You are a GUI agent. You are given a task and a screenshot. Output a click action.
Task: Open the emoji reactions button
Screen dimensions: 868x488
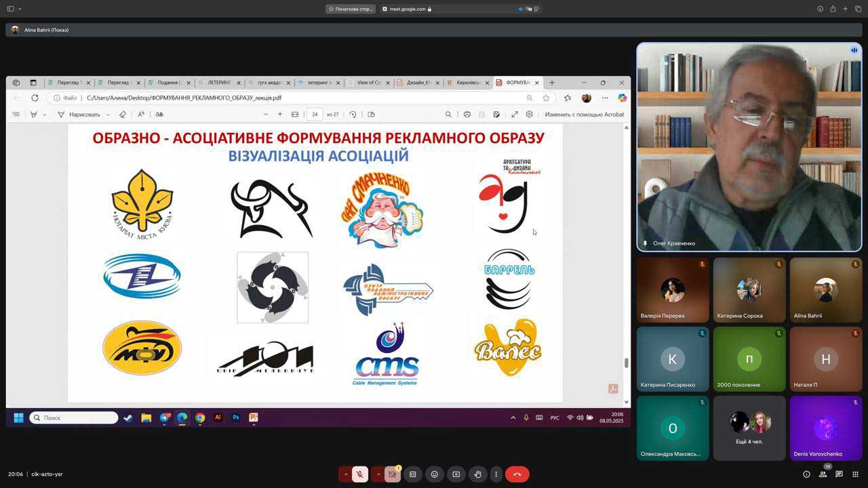click(435, 474)
